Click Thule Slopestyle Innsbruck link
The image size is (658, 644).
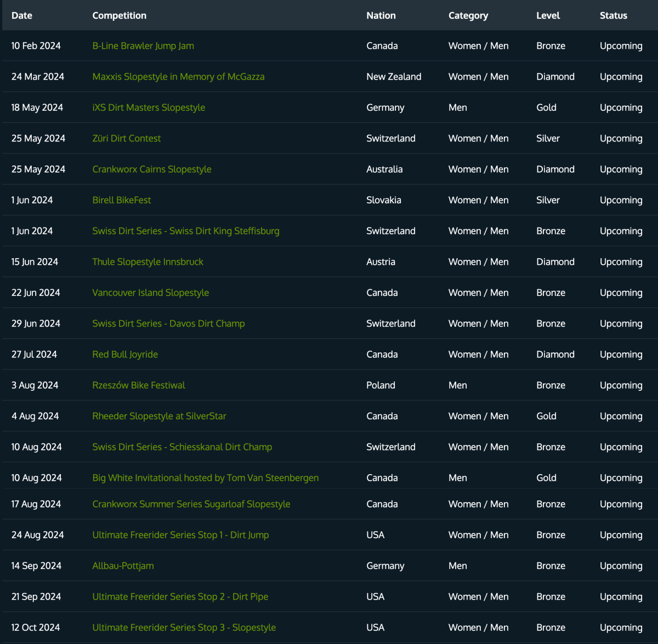(x=148, y=262)
